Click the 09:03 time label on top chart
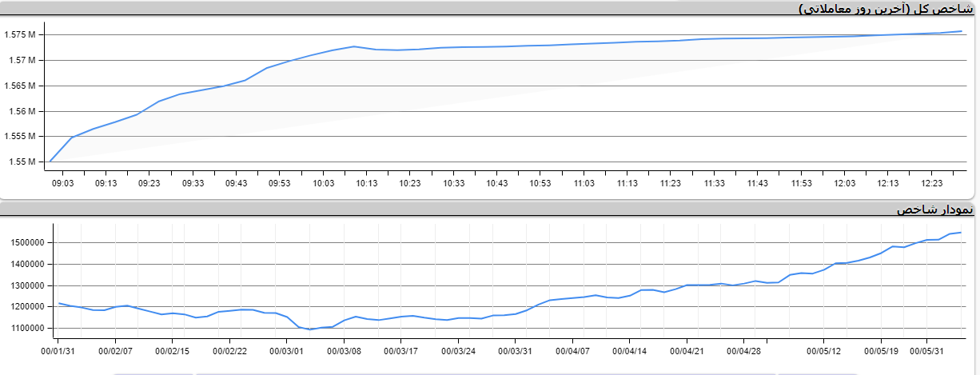The height and width of the screenshot is (375, 980). [62, 183]
